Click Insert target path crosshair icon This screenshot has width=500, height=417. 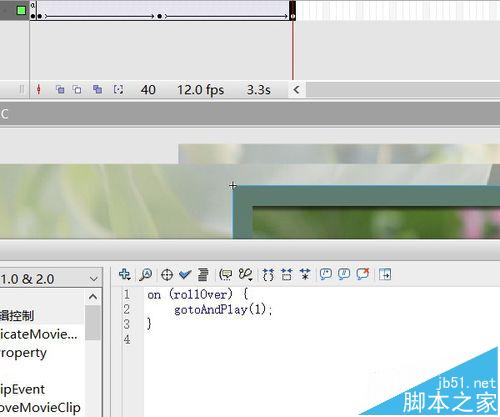coord(167,275)
